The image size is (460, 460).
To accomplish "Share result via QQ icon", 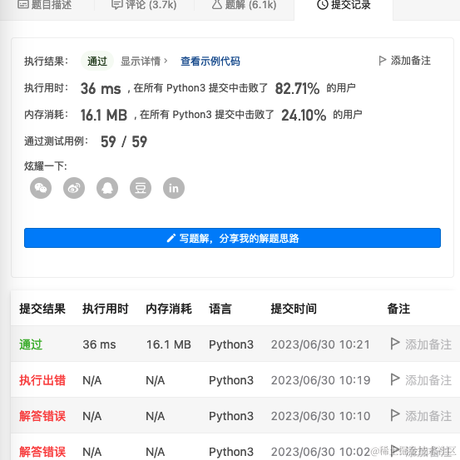I will (x=107, y=188).
